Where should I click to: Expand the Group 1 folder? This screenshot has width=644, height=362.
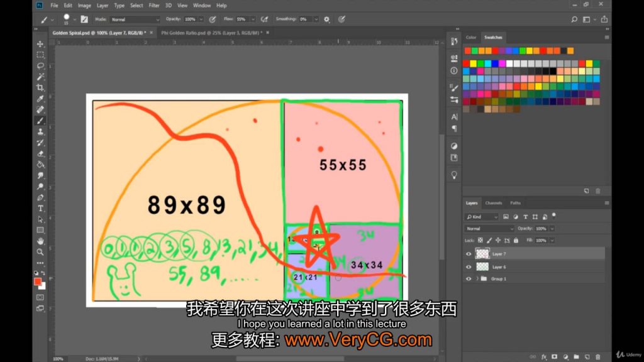(x=477, y=278)
